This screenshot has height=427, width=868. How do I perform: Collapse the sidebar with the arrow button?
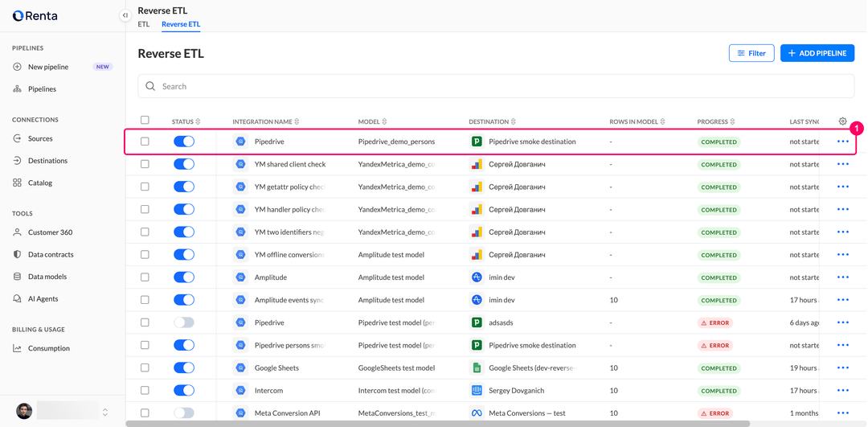pos(125,15)
